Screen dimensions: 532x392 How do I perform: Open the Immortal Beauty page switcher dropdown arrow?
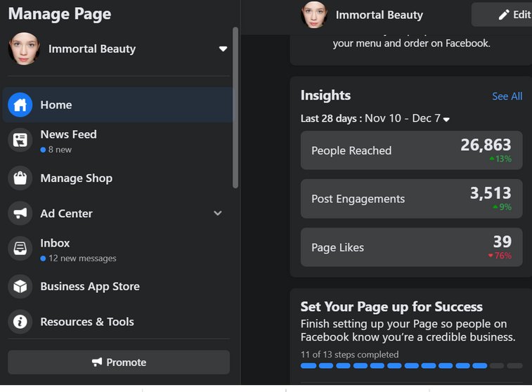coord(223,49)
